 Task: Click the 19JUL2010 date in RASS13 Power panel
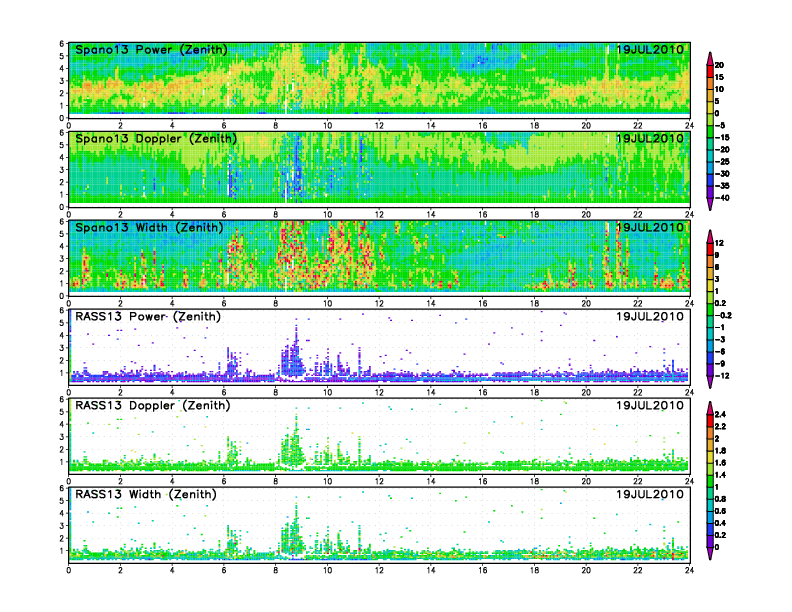(650, 316)
